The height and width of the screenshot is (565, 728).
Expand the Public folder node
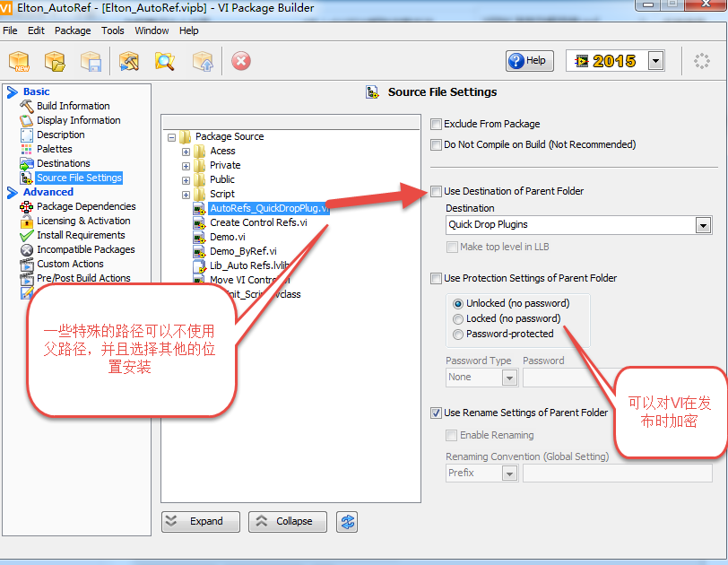pos(186,180)
